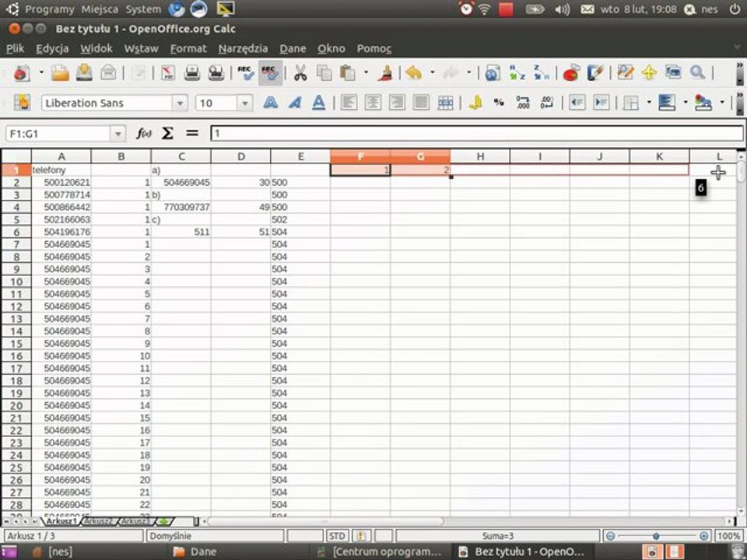Open the Dane menu
The width and height of the screenshot is (747, 560).
(x=293, y=48)
